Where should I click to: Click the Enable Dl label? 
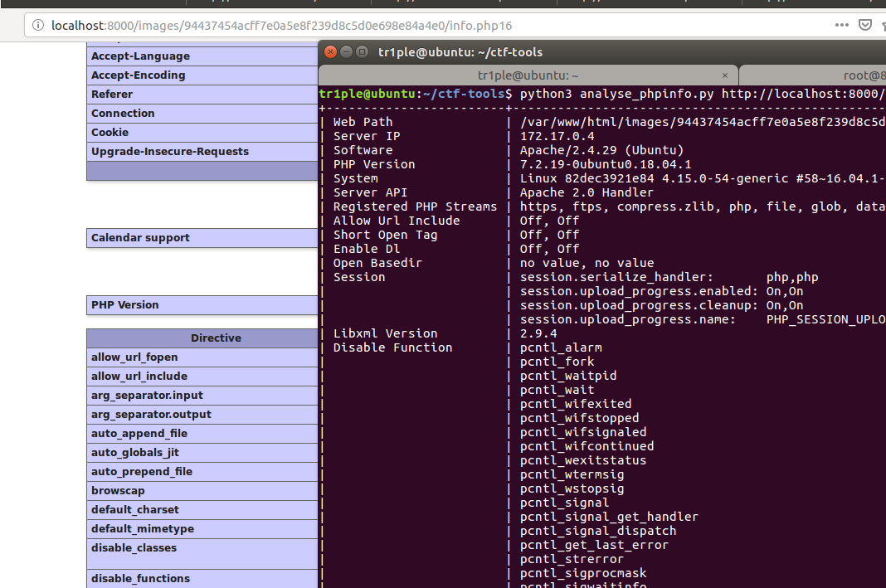pyautogui.click(x=366, y=249)
